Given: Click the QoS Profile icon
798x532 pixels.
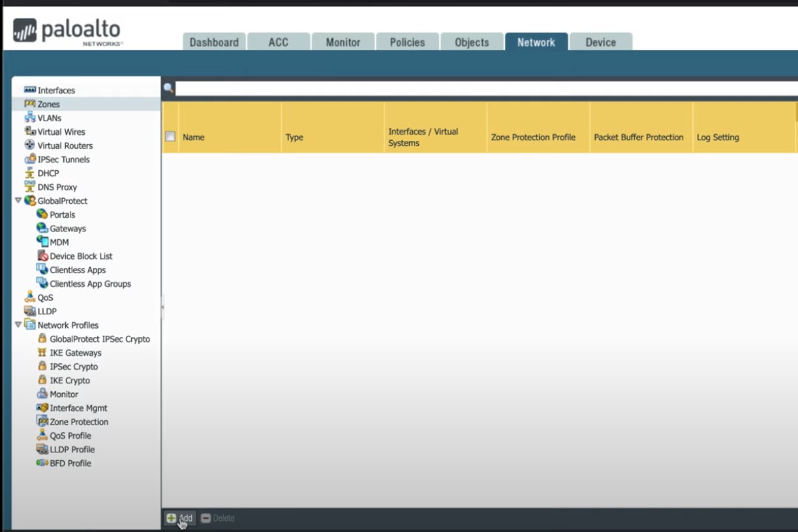Looking at the screenshot, I should click(42, 435).
